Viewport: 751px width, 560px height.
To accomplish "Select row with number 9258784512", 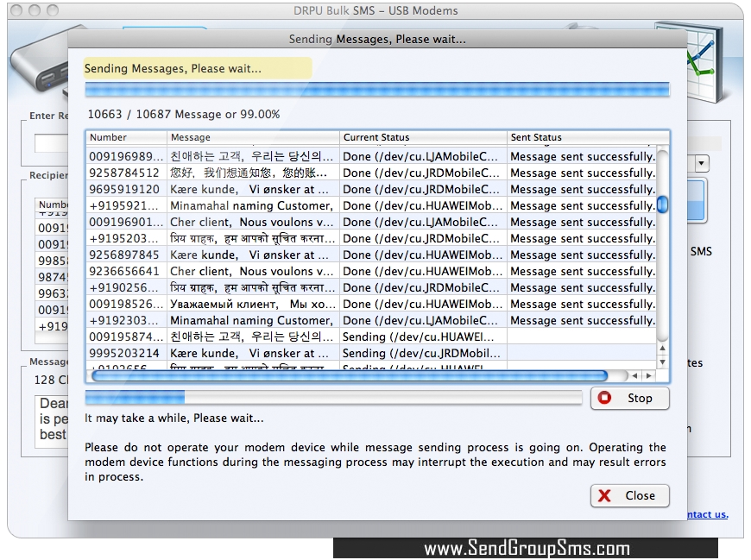I will point(371,173).
